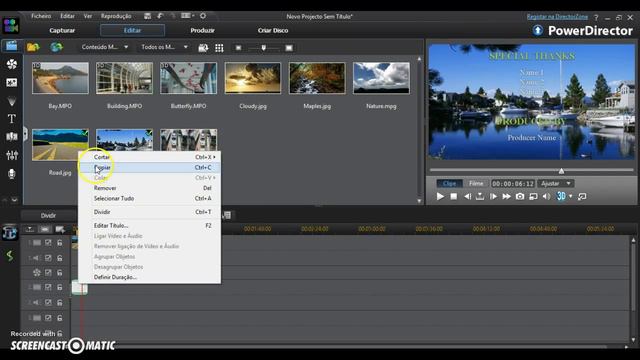This screenshot has height=360, width=640.
Task: Open the Media Room icon
Action: point(11,46)
